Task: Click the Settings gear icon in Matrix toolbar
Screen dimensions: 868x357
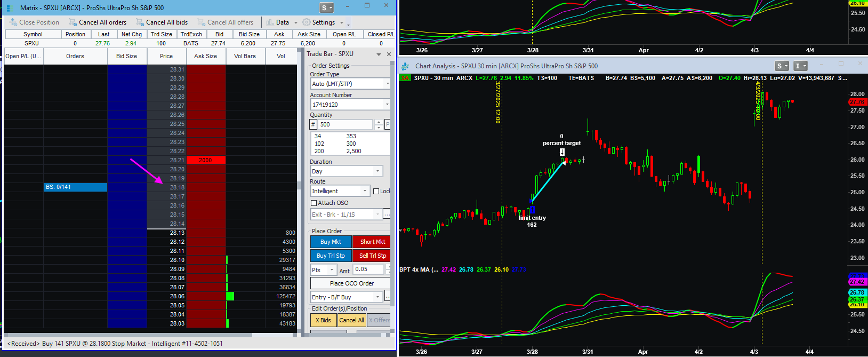Action: tap(306, 22)
